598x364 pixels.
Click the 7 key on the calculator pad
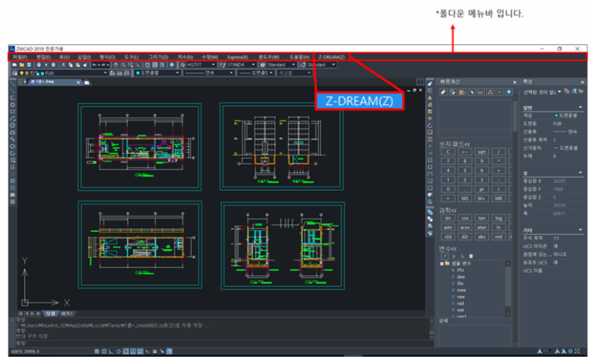448,161
